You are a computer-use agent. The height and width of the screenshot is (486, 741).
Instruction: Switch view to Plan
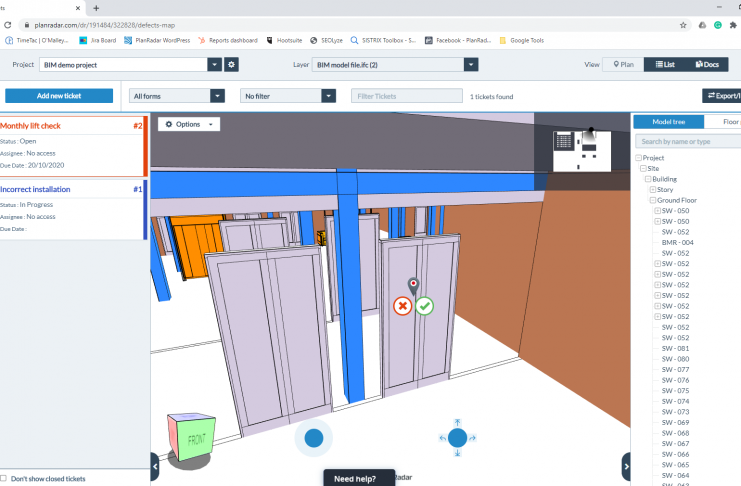623,64
